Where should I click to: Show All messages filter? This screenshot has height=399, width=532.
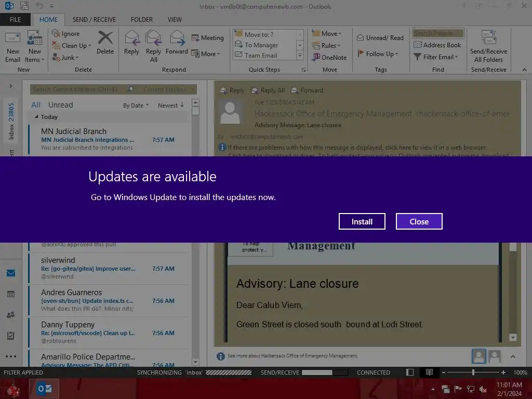[x=36, y=105]
